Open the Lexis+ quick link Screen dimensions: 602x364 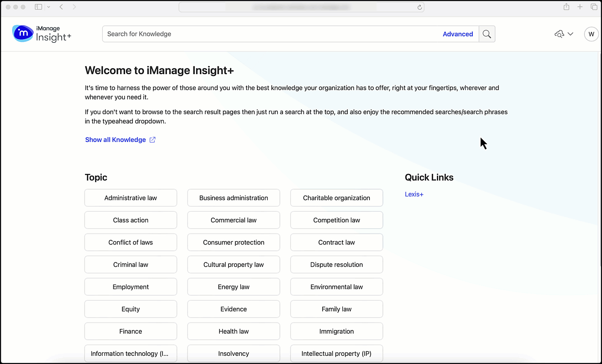413,194
